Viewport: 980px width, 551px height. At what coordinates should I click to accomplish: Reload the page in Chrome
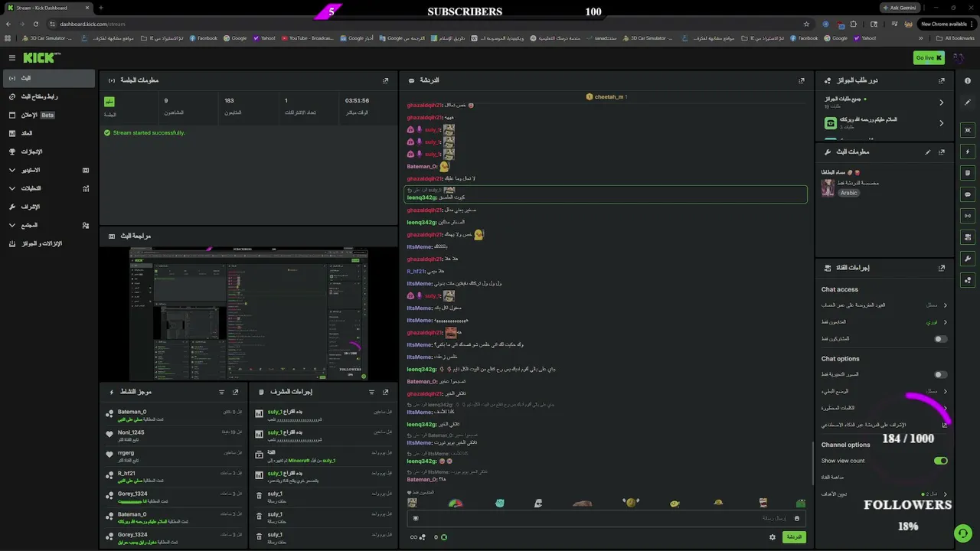click(x=36, y=24)
